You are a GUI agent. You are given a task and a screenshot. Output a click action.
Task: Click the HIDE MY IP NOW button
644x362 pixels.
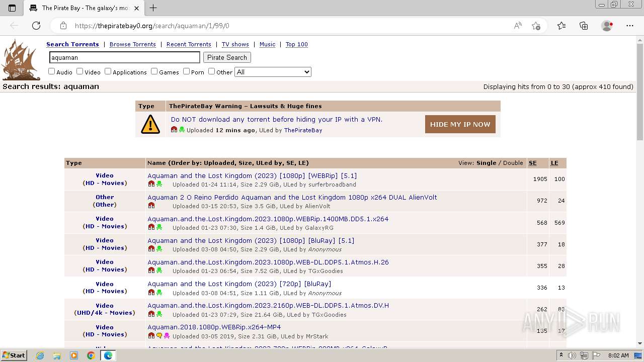pos(460,124)
